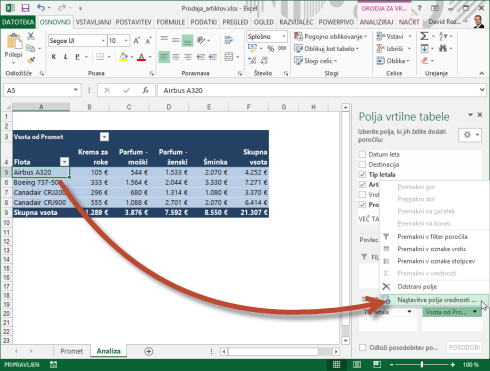
Task: Increase font size with the larger A icon
Action: point(136,41)
